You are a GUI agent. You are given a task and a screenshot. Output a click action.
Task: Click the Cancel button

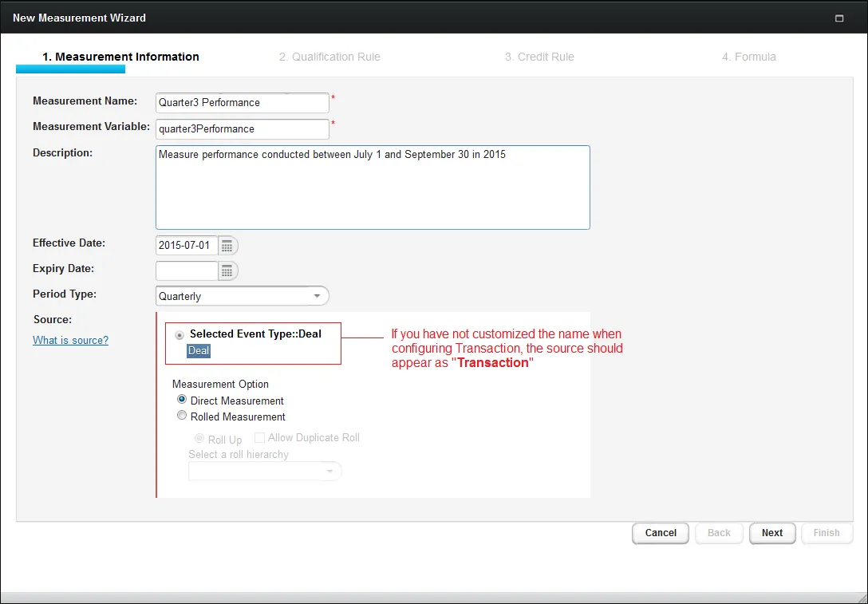[661, 532]
